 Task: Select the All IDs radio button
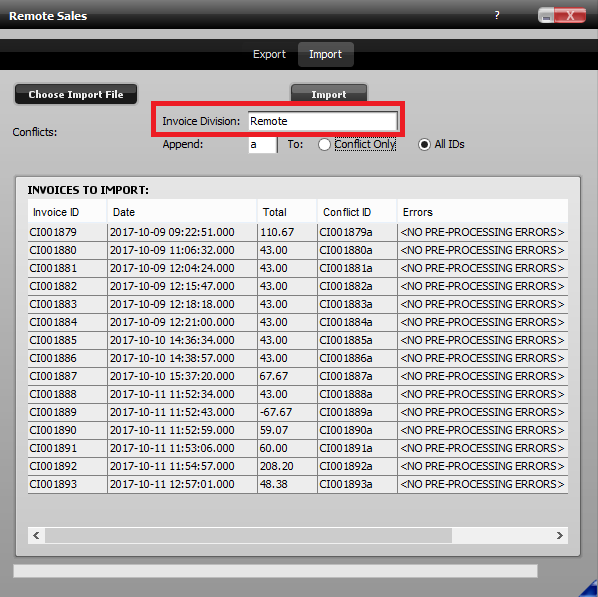coord(424,145)
